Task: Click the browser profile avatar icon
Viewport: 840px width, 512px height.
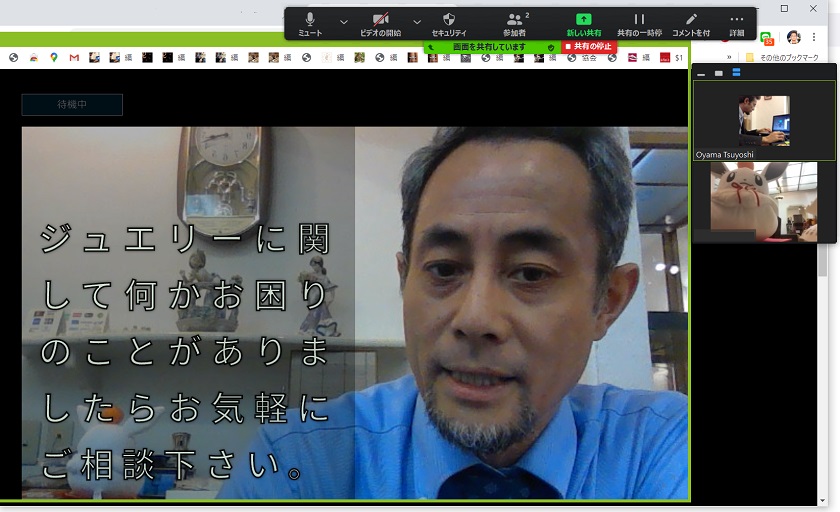Action: click(x=793, y=37)
